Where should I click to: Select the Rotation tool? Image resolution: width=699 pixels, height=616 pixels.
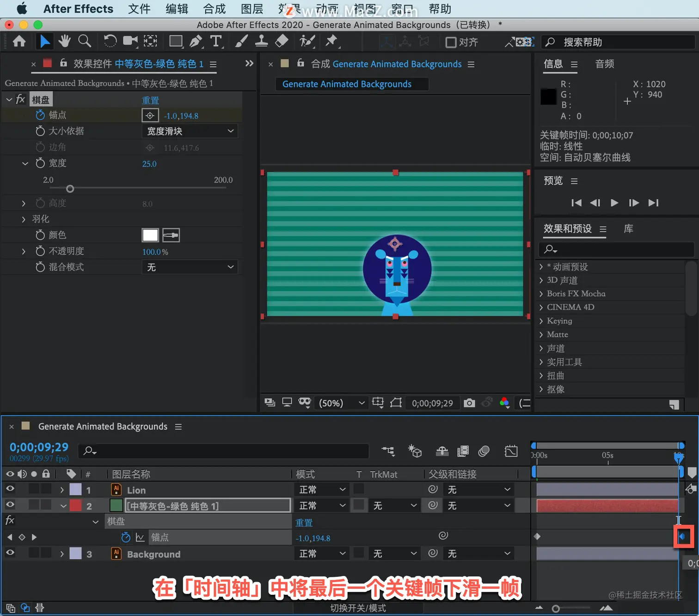[x=110, y=42]
